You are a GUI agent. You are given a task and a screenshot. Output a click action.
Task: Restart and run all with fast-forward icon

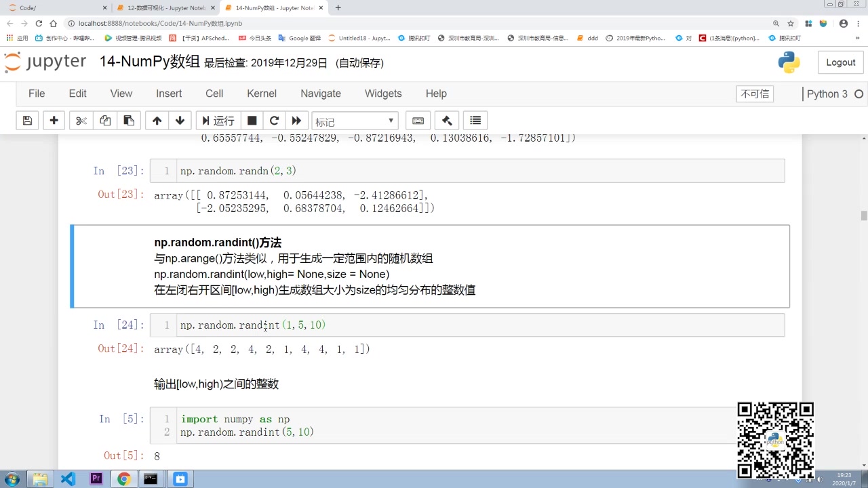(296, 121)
